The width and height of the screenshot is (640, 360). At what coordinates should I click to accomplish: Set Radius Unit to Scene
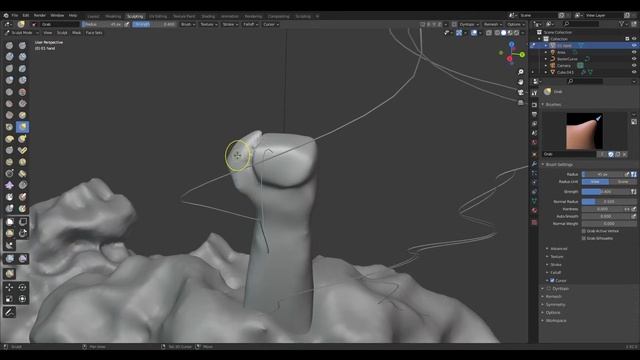point(623,182)
